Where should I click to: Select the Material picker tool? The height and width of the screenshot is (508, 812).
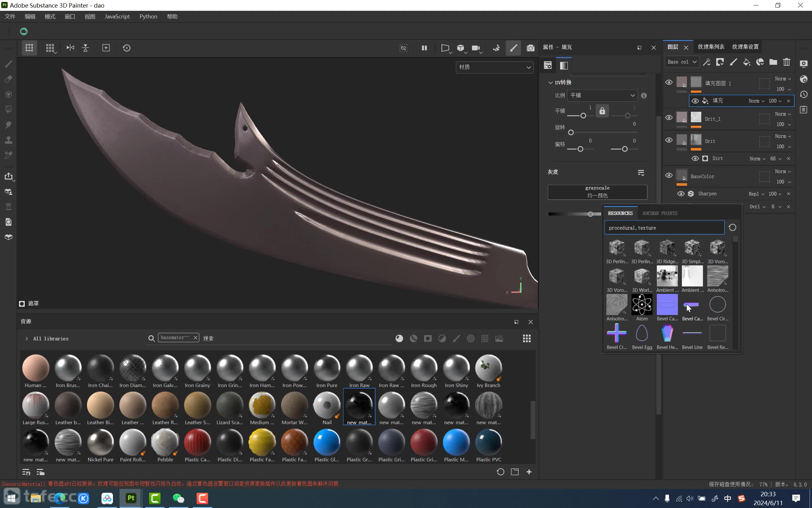[9, 155]
